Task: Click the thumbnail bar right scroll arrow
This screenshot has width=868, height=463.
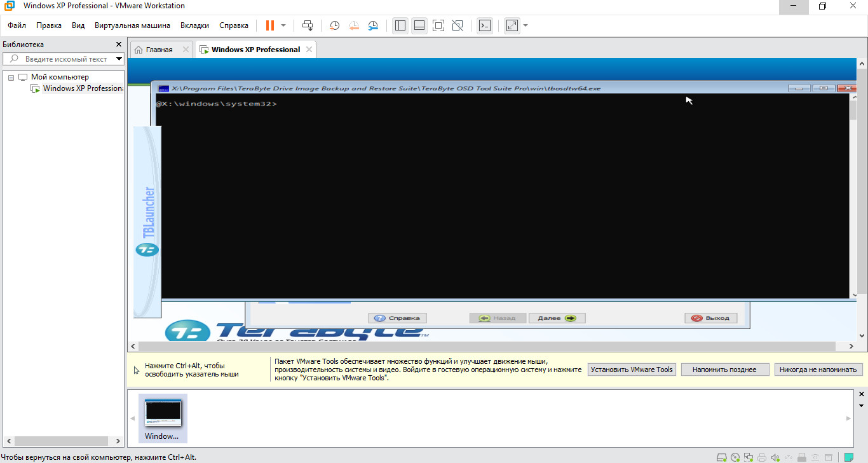Action: click(x=849, y=418)
